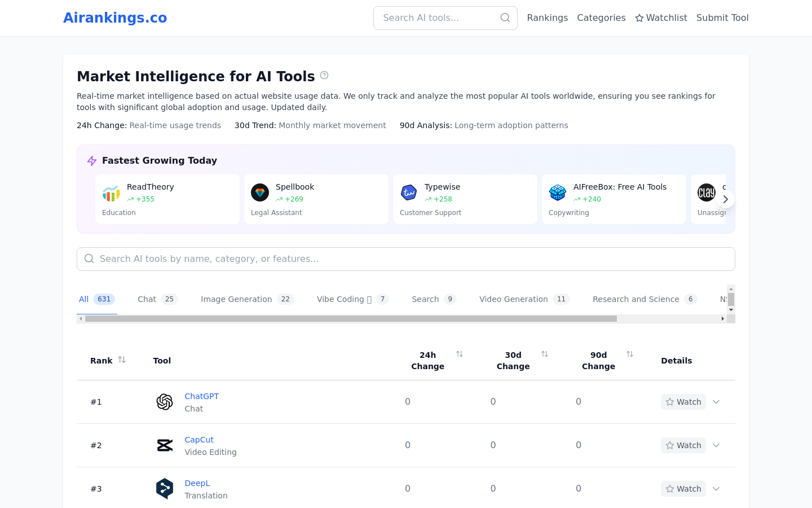Open the Typewise card title

(x=442, y=187)
